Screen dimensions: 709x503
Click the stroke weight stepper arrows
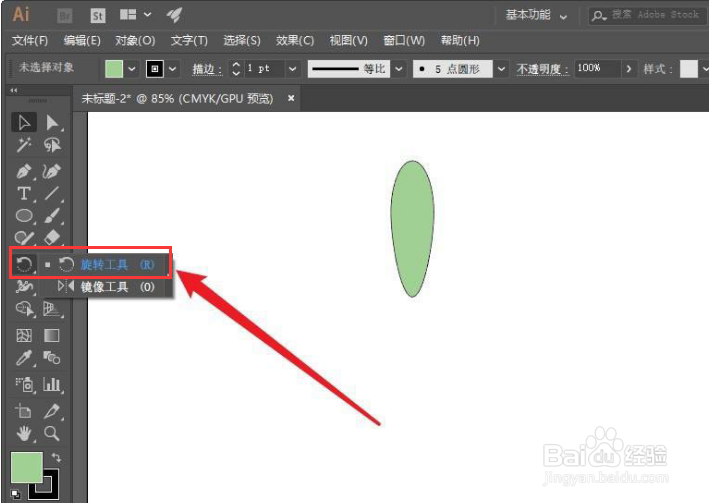pyautogui.click(x=236, y=69)
